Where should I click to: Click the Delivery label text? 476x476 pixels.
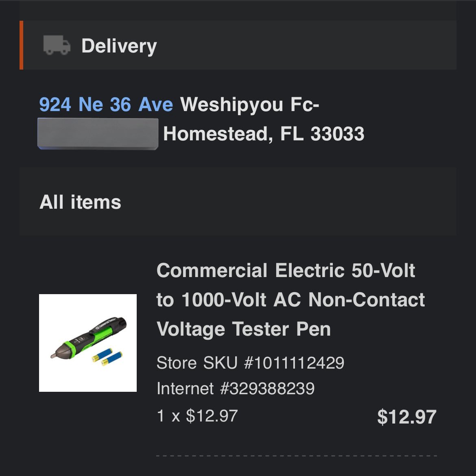coord(119,46)
